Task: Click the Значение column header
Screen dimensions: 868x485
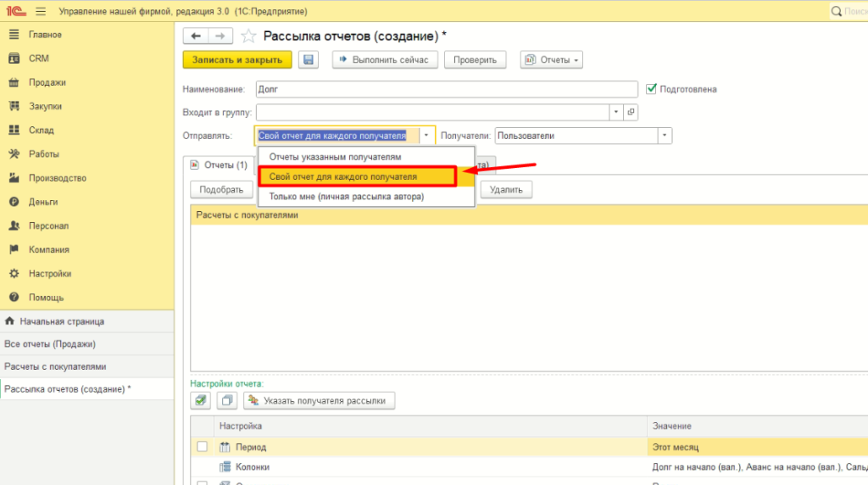Action: [757, 426]
